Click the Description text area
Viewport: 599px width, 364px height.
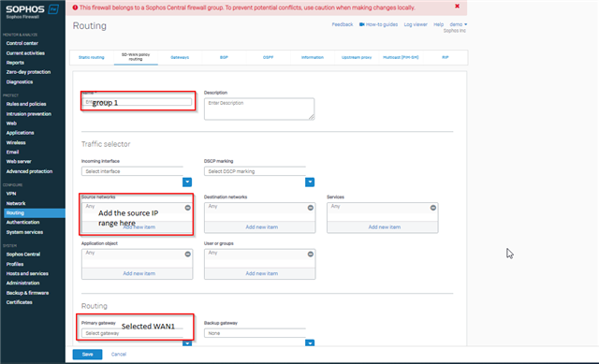coord(259,109)
